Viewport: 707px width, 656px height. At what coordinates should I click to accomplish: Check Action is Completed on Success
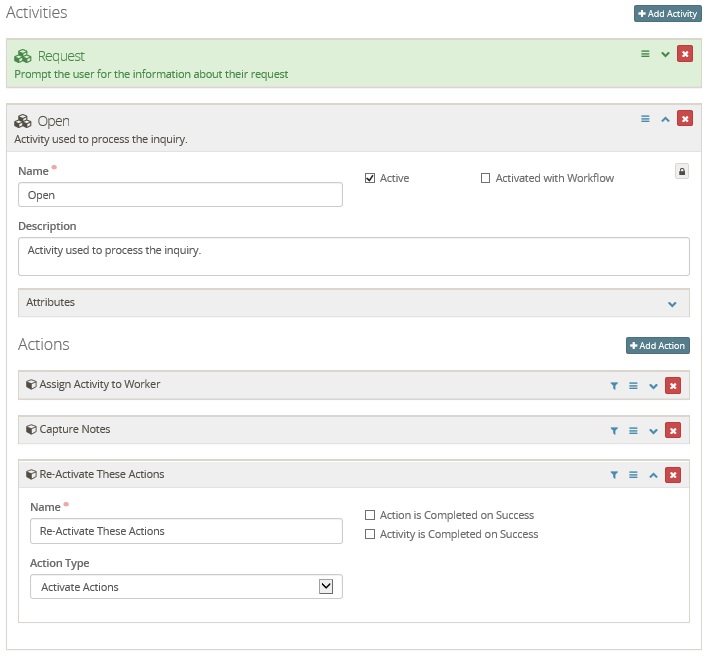(370, 515)
